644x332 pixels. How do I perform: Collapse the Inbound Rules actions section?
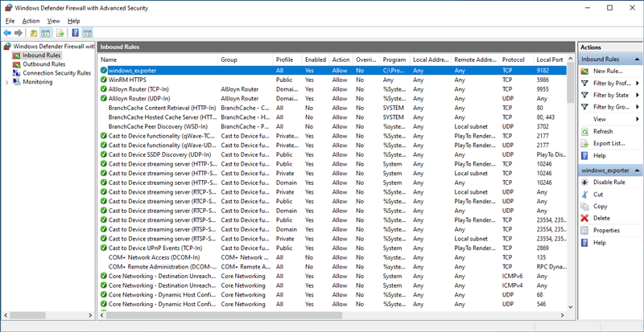pyautogui.click(x=637, y=59)
